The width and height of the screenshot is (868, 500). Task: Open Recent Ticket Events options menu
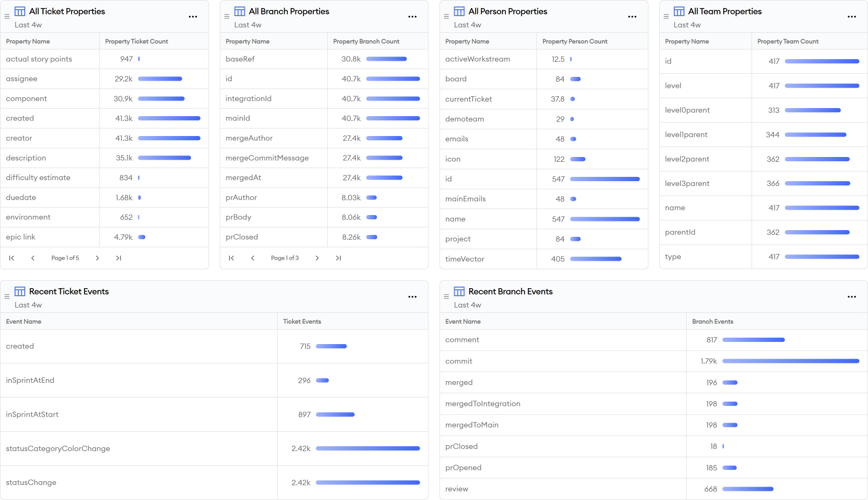click(x=412, y=297)
